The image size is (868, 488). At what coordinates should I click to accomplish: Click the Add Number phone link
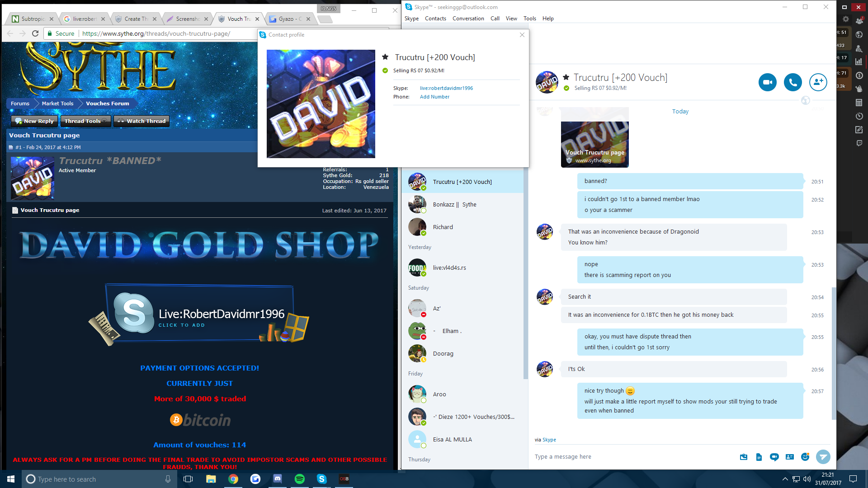pos(434,97)
